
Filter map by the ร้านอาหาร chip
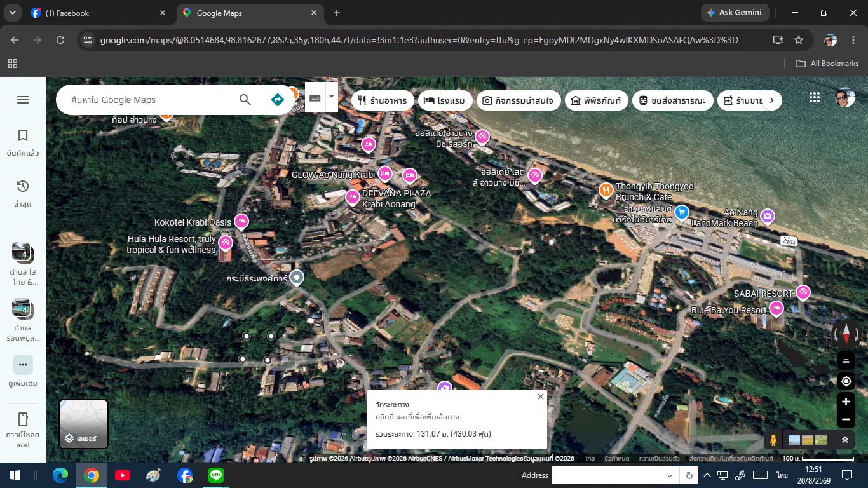click(383, 100)
